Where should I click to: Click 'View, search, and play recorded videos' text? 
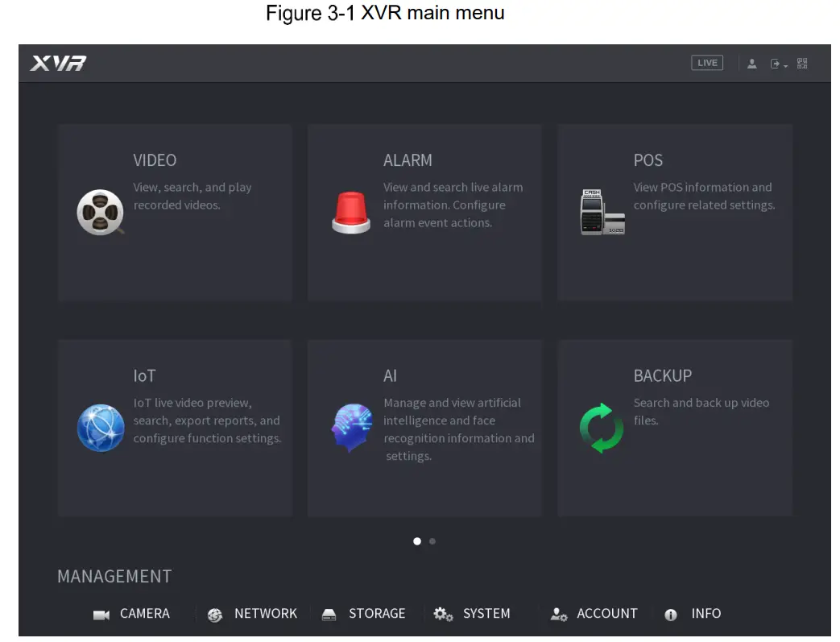click(192, 196)
